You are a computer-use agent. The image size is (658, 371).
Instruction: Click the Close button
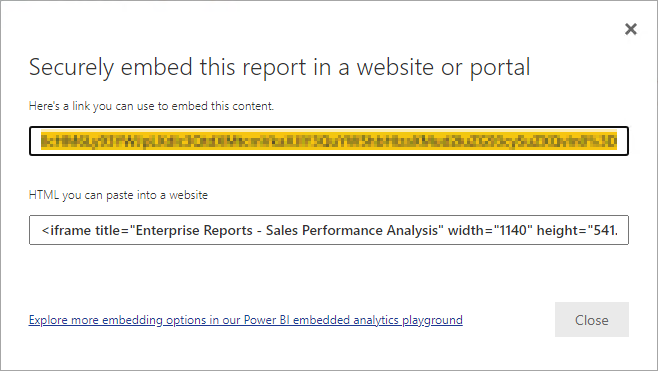592,319
